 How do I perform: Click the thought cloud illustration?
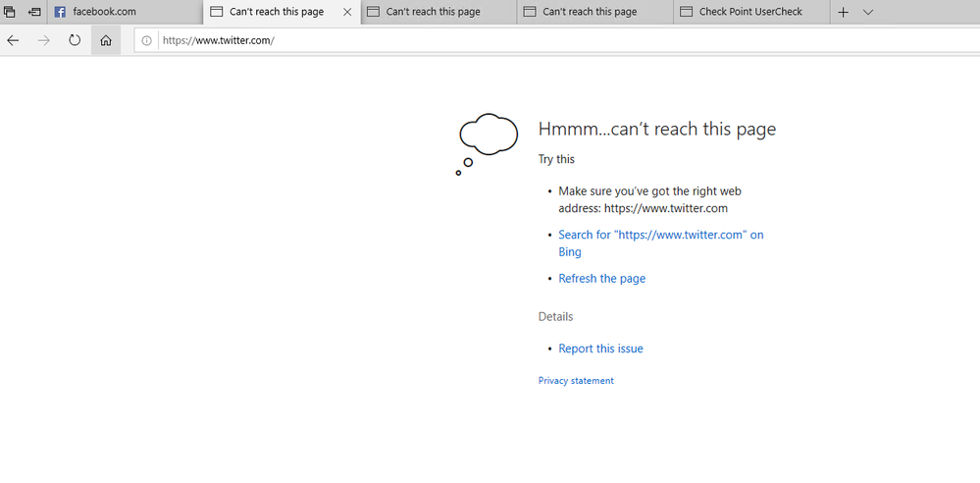(x=487, y=144)
